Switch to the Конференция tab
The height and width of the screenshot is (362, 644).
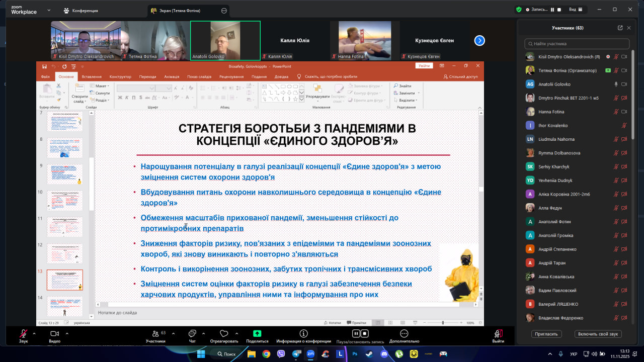[80, 10]
